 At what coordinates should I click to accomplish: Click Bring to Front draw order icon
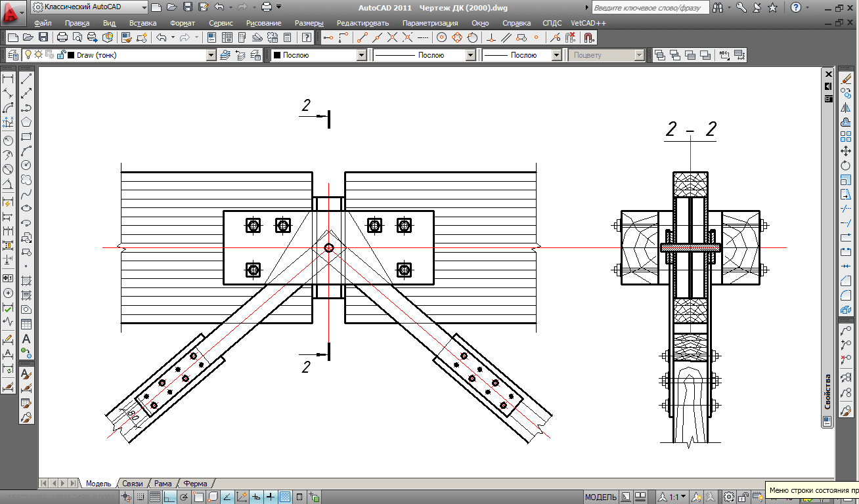(661, 55)
